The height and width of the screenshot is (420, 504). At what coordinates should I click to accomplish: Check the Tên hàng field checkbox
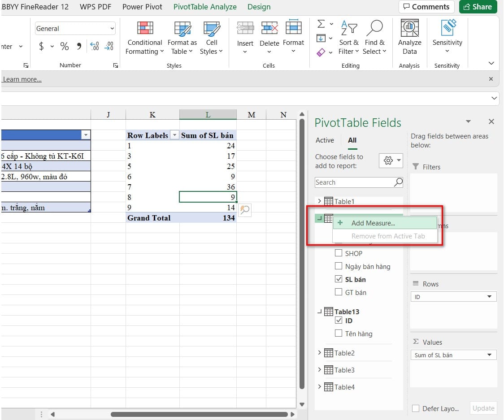click(339, 333)
